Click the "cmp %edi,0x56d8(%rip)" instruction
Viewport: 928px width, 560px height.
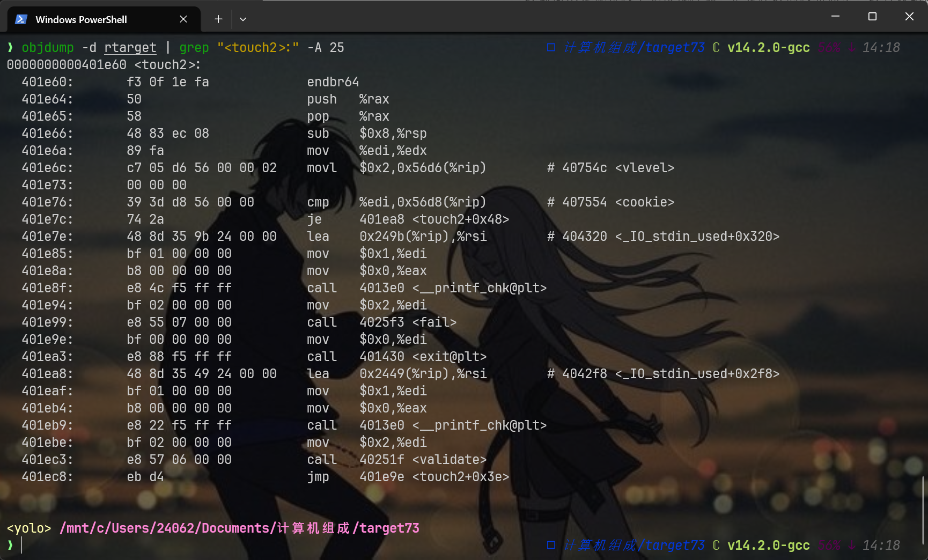click(396, 202)
